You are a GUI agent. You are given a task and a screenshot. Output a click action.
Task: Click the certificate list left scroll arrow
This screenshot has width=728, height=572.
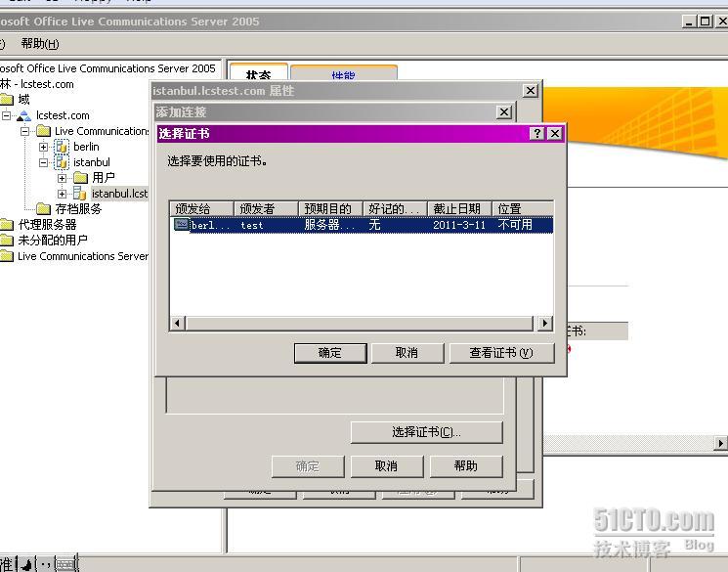click(178, 323)
